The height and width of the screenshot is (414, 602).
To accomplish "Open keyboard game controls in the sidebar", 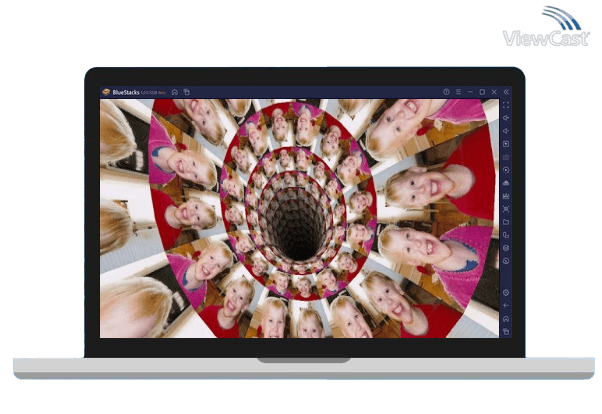I will coord(506,157).
